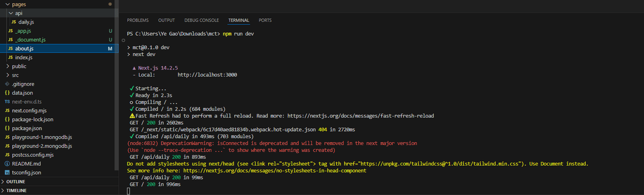Image resolution: width=644 pixels, height=195 pixels.
Task: Open the no-stylesheets-in-head-component docs link
Action: point(275,171)
